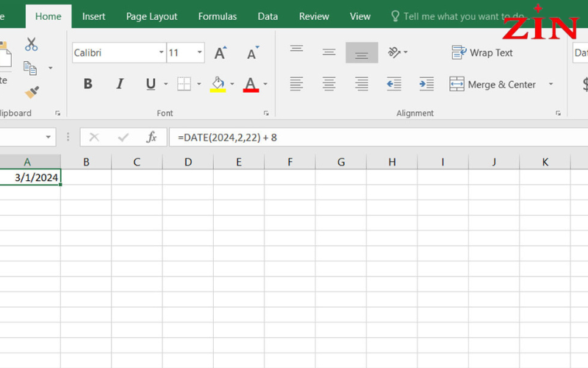The width and height of the screenshot is (588, 368).
Task: Open the Calibri font name dropdown
Action: coord(161,52)
